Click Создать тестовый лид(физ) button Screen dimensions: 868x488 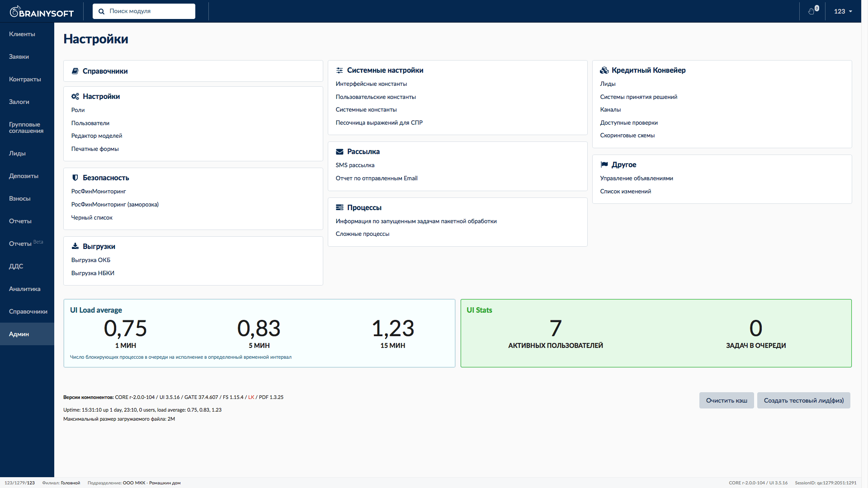click(804, 400)
